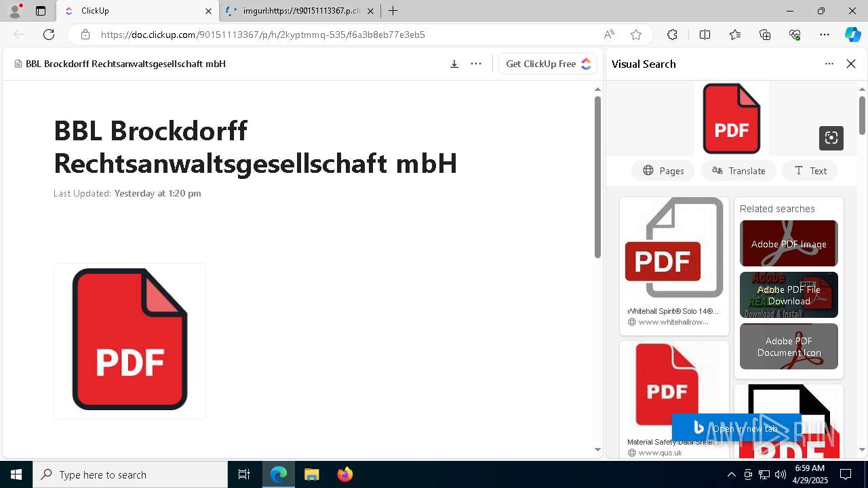Open Adobe PDF Image related search
868x488 pixels.
tap(789, 243)
